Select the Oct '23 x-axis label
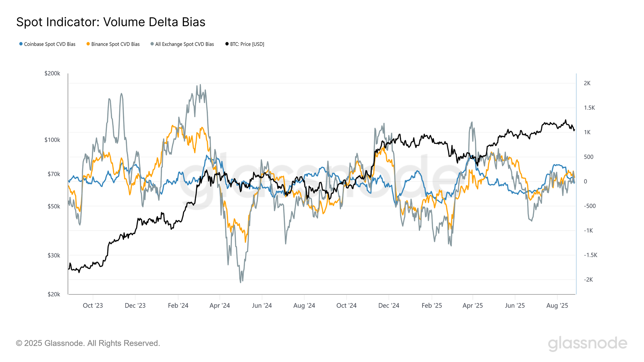This screenshot has width=644, height=362. pyautogui.click(x=93, y=305)
